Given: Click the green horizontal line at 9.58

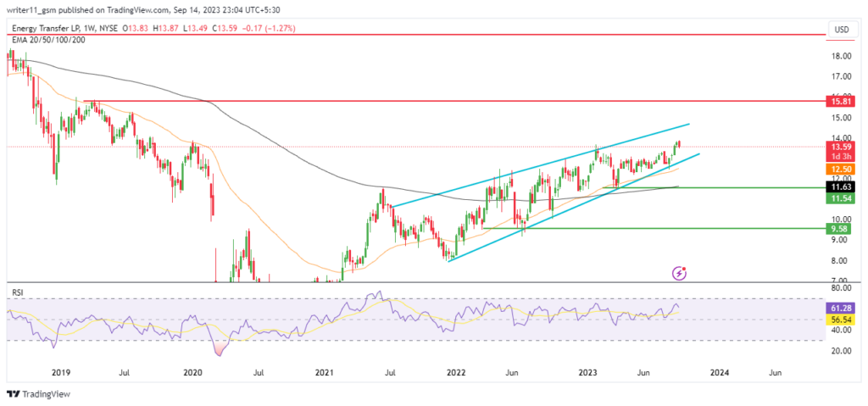Looking at the screenshot, I should click(x=654, y=228).
